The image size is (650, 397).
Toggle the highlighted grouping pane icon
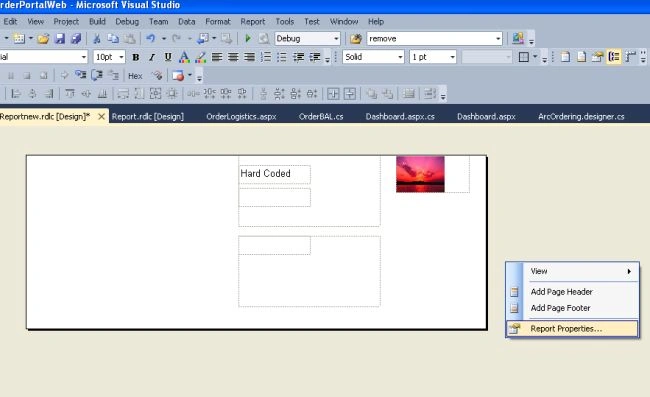(x=614, y=57)
